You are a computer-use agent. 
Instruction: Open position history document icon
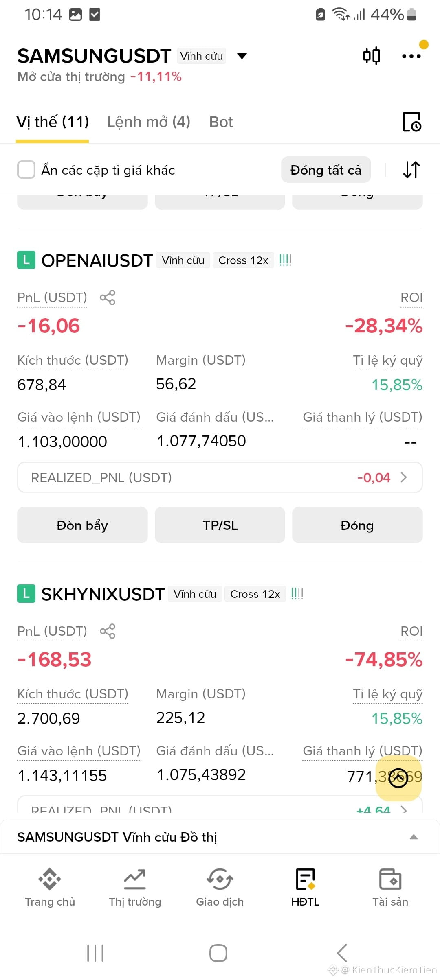(411, 122)
